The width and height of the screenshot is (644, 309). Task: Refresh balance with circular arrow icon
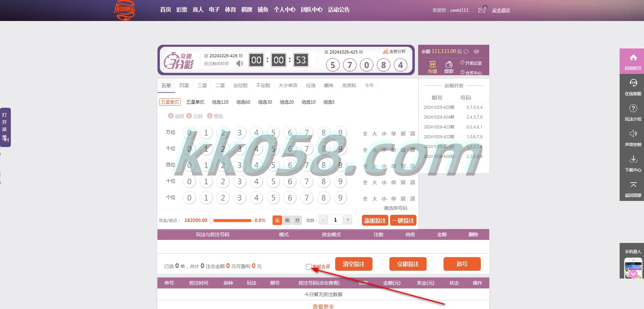466,52
